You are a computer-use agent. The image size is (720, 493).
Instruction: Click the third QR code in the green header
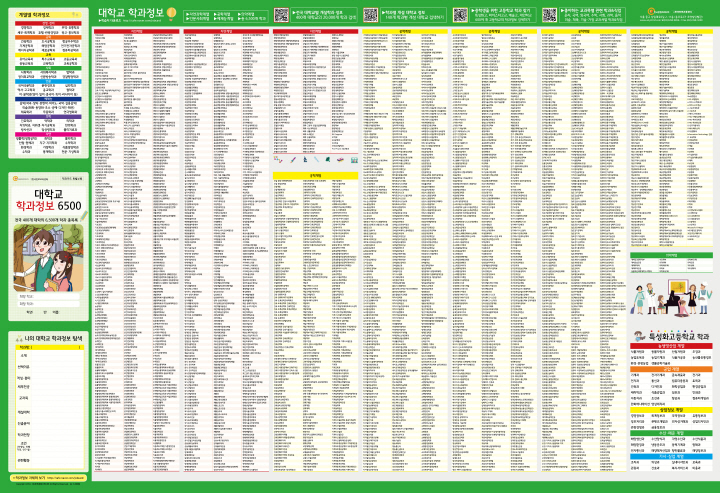(x=460, y=15)
